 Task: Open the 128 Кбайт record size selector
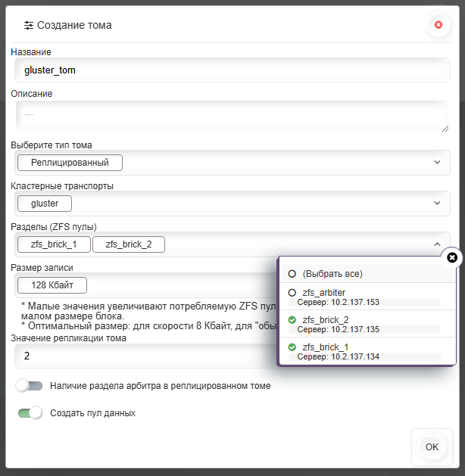[52, 285]
